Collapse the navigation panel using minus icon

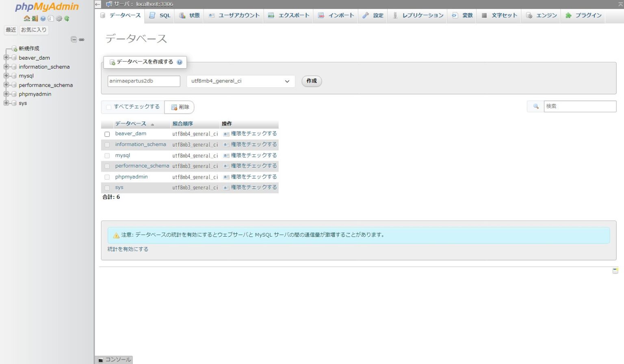74,39
